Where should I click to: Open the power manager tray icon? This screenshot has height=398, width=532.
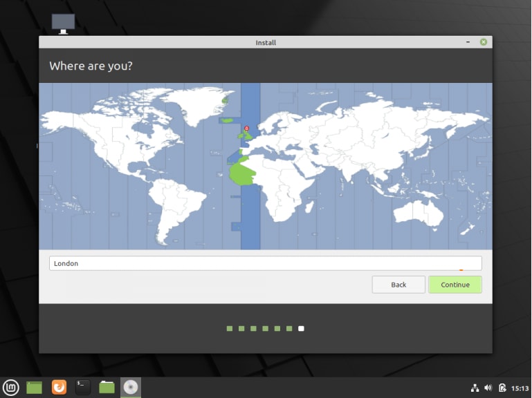502,388
